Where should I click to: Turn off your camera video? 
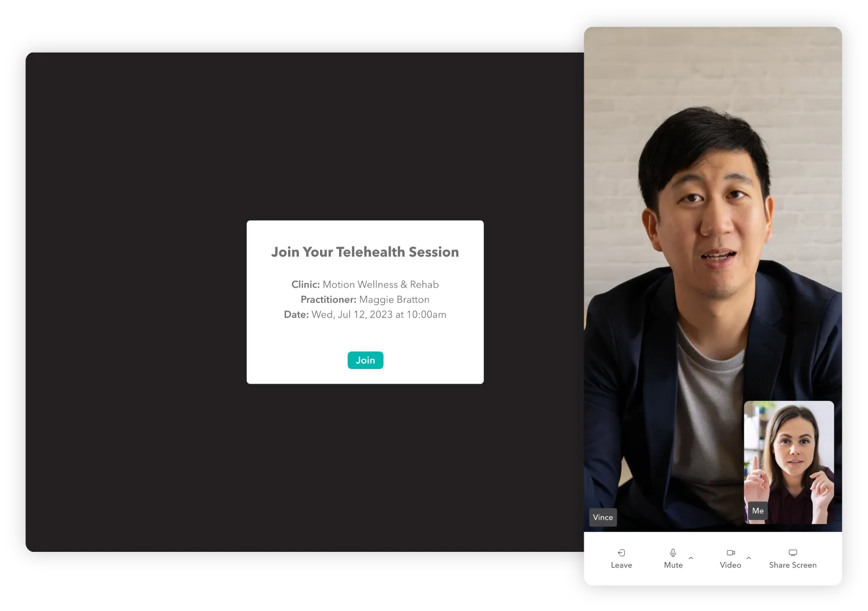click(x=730, y=559)
